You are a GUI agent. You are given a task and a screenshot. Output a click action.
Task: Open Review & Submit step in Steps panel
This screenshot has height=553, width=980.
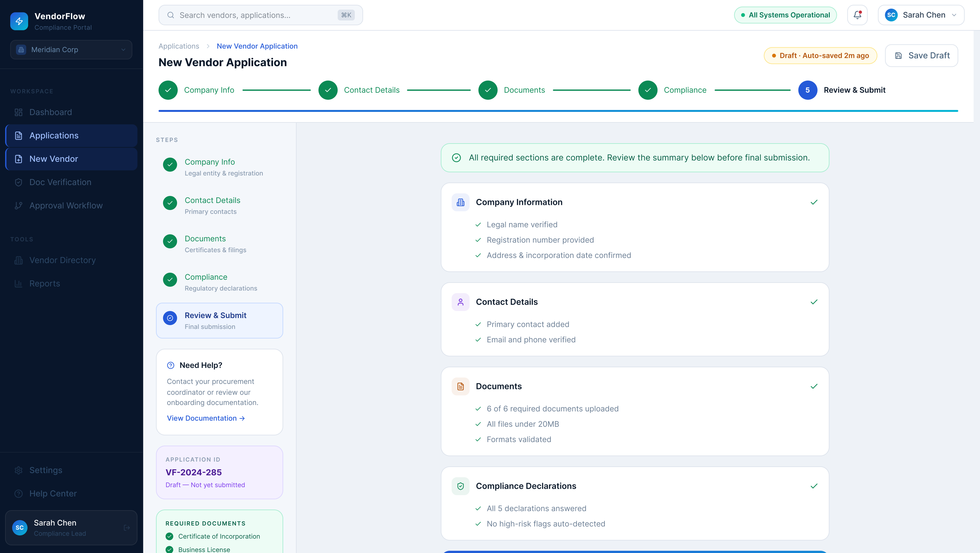tap(220, 321)
